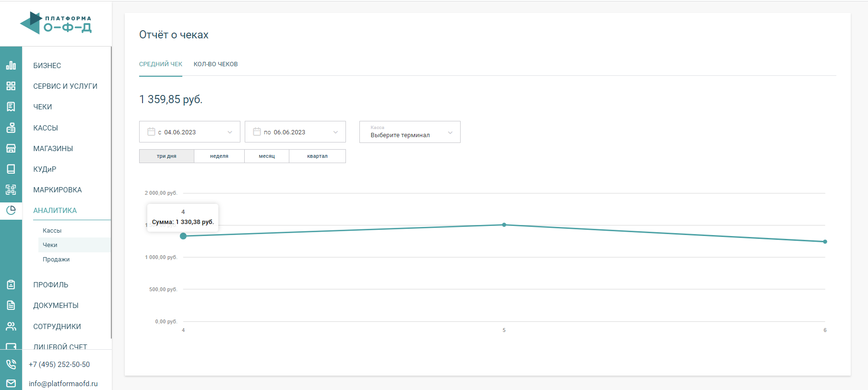Click the receipt icon for Чеки

pos(11,106)
